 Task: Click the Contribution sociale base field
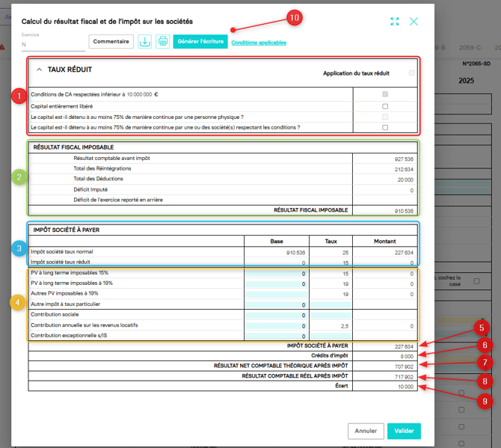coord(276,316)
